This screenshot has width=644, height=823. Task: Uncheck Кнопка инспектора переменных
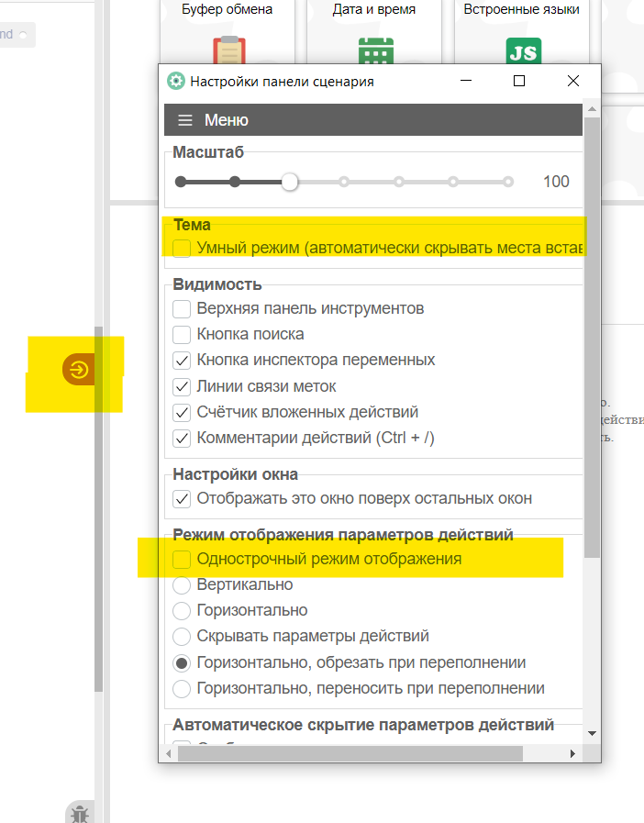tap(182, 360)
